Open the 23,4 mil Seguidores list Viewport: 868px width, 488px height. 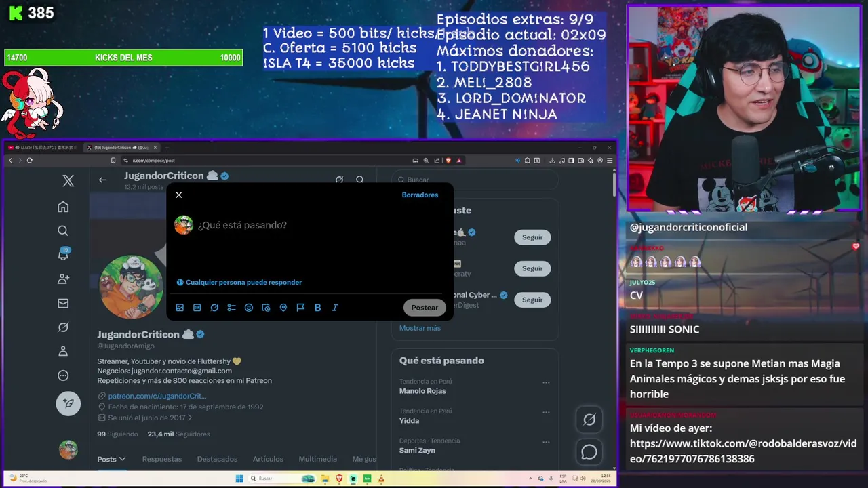179,434
